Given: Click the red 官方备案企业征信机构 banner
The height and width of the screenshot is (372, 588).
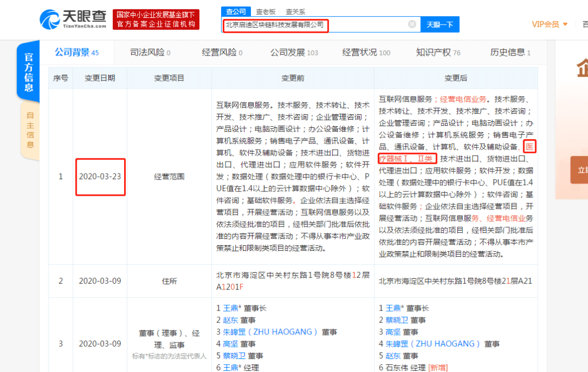Looking at the screenshot, I should pyautogui.click(x=156, y=20).
